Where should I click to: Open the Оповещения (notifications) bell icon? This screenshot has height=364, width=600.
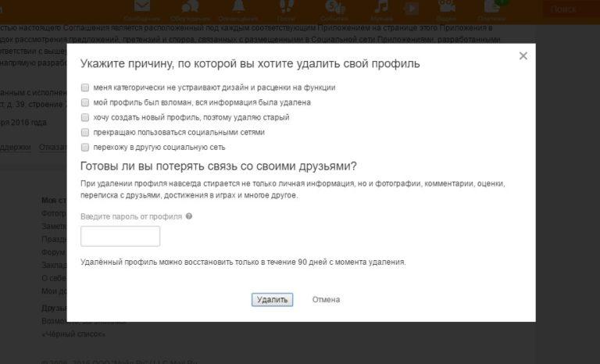pyautogui.click(x=237, y=7)
